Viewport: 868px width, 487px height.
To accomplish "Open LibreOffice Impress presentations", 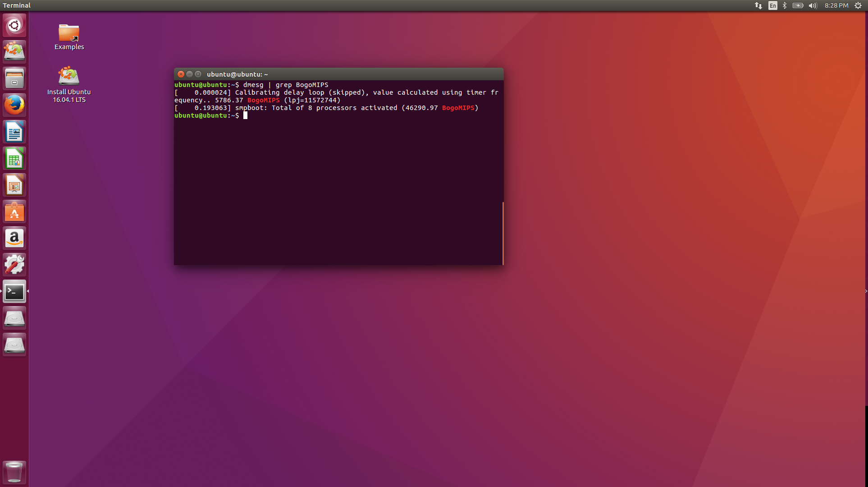I will (x=14, y=185).
